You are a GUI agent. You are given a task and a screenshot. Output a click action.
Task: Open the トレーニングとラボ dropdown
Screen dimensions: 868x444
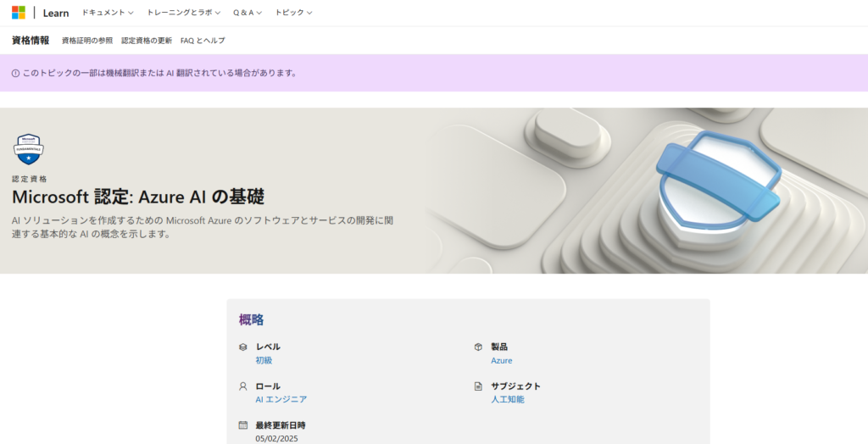pyautogui.click(x=183, y=13)
